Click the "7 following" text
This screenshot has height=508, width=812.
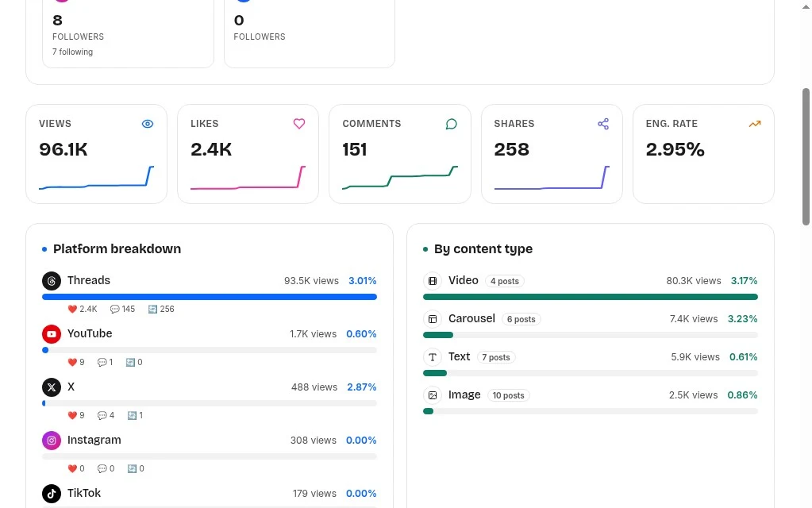click(72, 52)
